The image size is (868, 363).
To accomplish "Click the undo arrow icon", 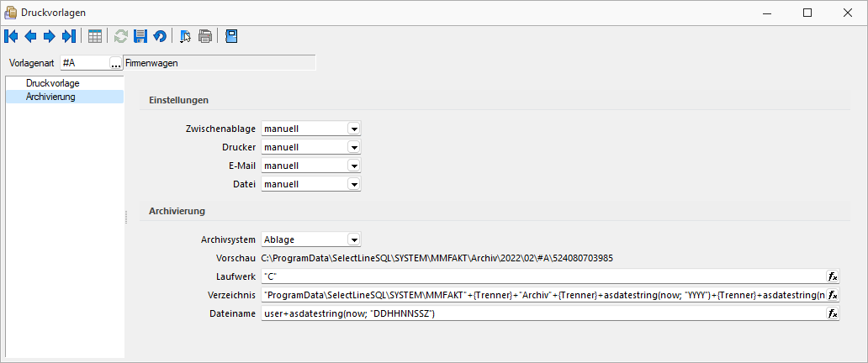I will point(158,36).
